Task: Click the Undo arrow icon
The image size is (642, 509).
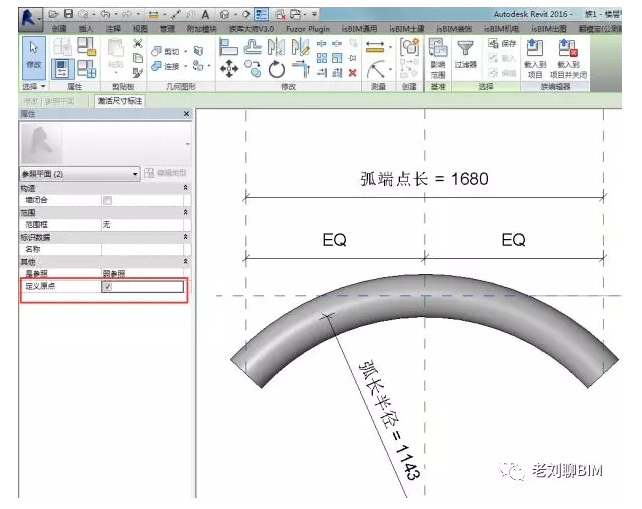Action: [x=105, y=15]
